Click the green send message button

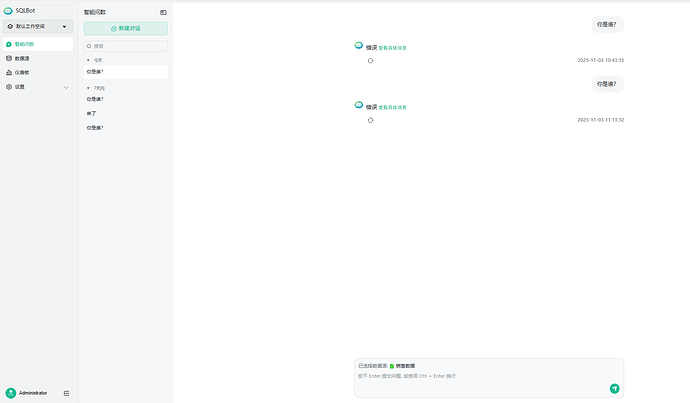pos(614,388)
